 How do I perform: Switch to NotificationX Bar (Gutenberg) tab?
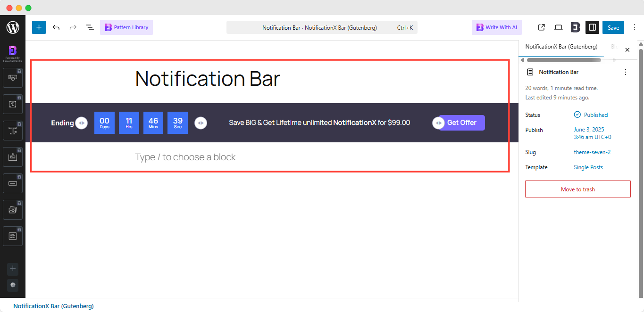[561, 47]
